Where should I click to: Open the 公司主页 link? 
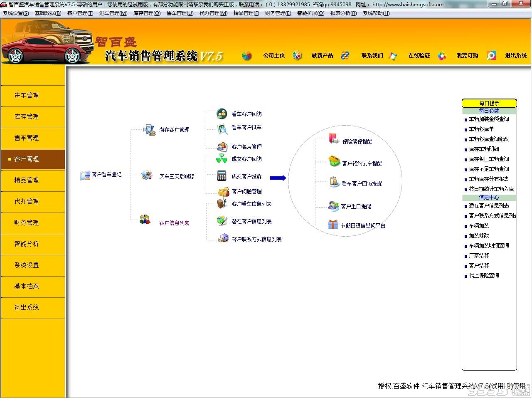(274, 55)
